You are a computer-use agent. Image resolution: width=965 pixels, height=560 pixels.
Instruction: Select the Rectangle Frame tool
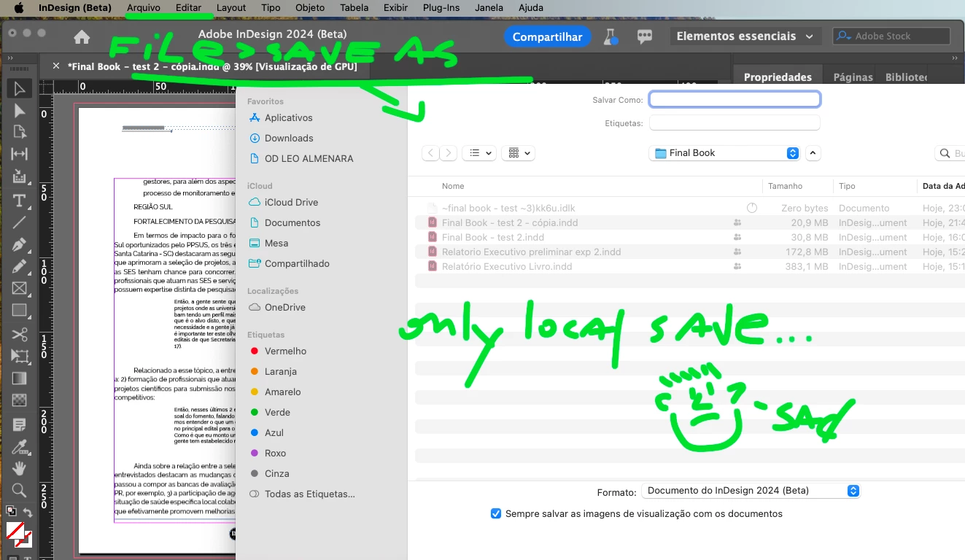coord(19,289)
